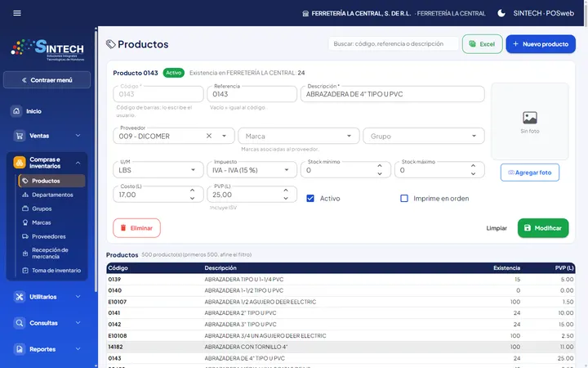Go to Inicio page
588x368 pixels.
point(47,111)
